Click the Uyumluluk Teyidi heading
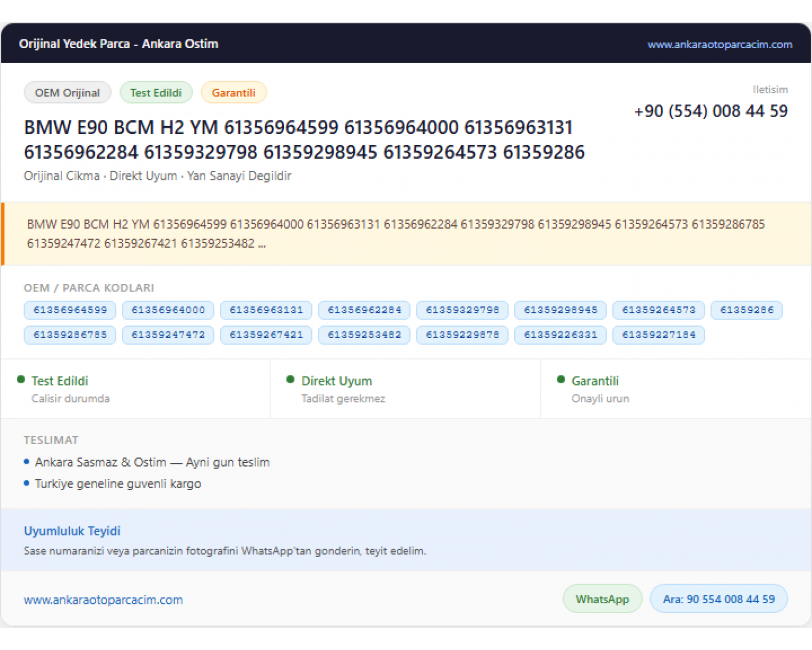 [72, 531]
